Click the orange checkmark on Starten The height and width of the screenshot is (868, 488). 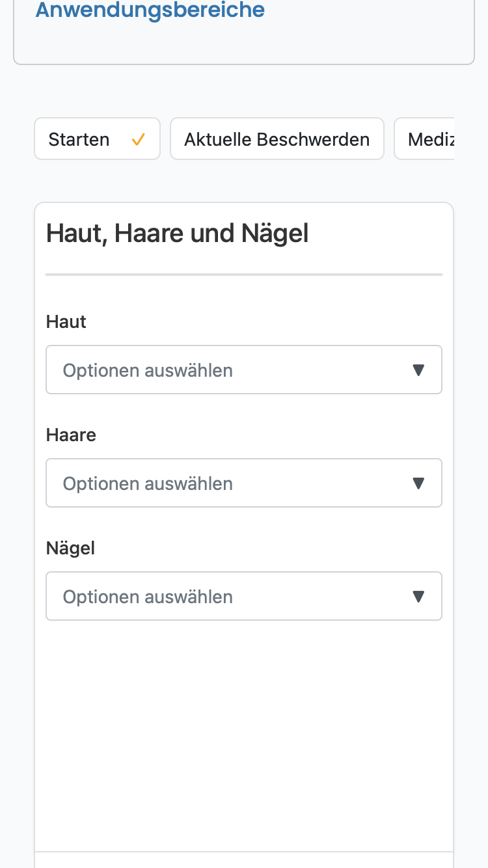(138, 139)
